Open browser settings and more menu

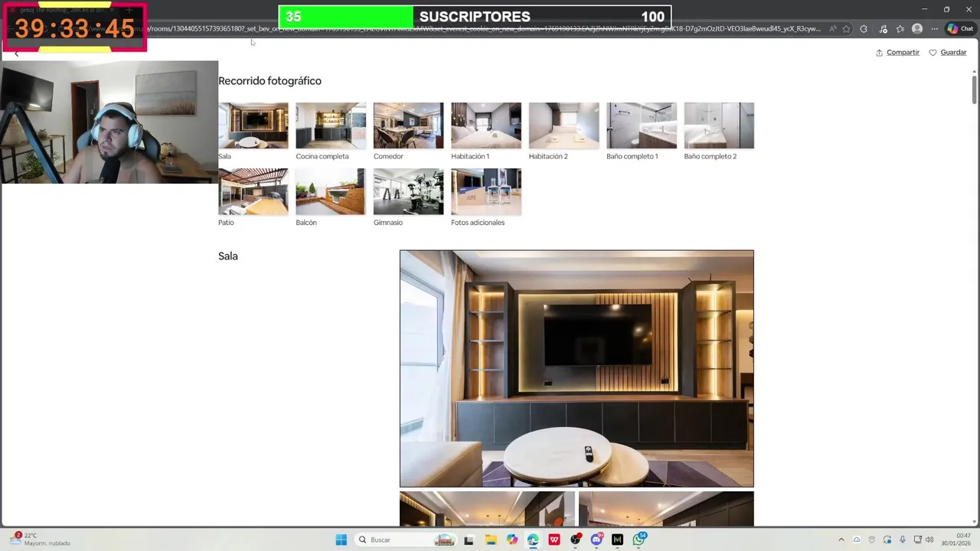click(934, 29)
